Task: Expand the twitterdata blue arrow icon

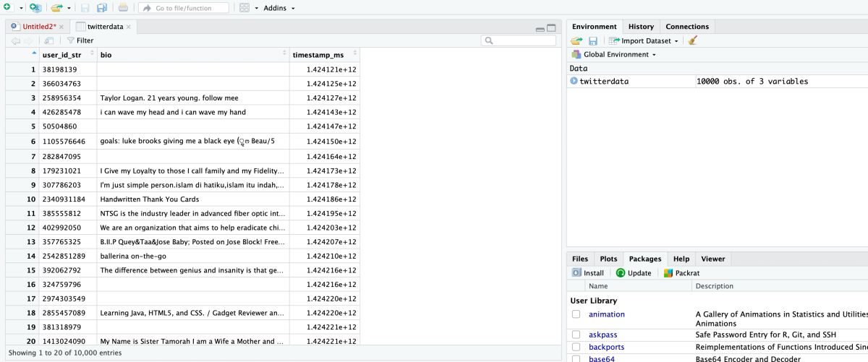Action: 574,81
